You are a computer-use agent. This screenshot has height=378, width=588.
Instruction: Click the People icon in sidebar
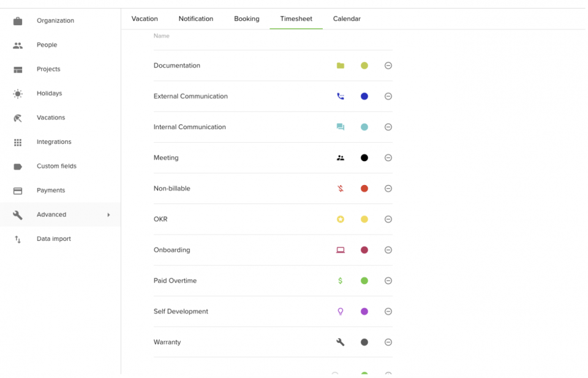(18, 45)
